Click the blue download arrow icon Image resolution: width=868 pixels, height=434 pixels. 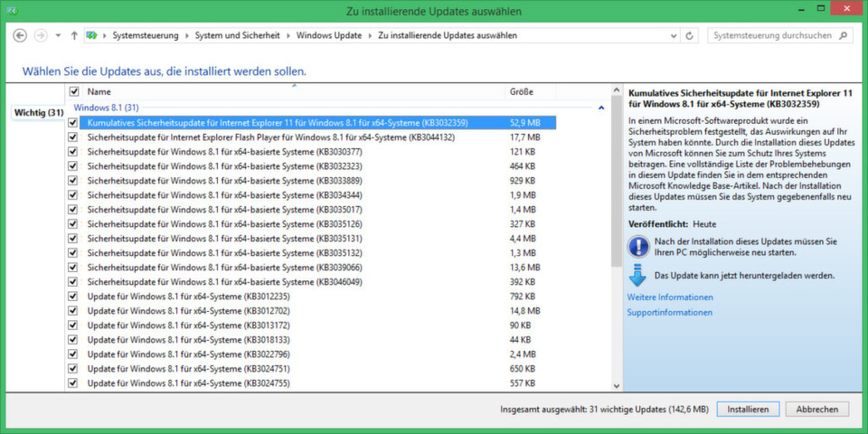click(x=638, y=275)
